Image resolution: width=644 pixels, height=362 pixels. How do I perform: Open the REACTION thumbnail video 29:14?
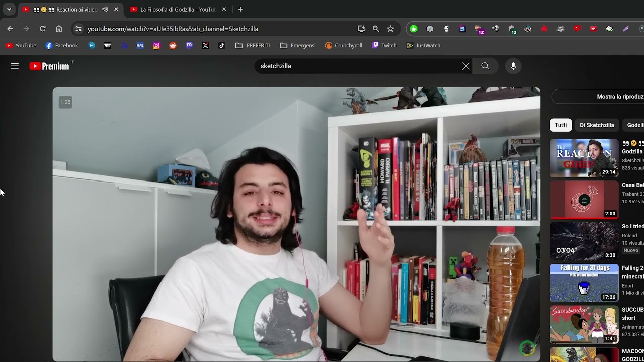(584, 158)
